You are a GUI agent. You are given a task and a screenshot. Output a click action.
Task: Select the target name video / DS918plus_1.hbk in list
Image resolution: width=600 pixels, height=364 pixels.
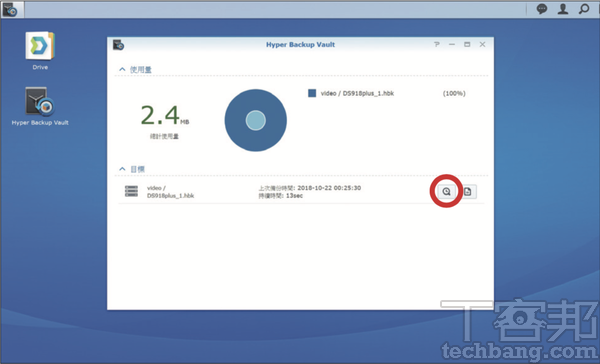170,192
